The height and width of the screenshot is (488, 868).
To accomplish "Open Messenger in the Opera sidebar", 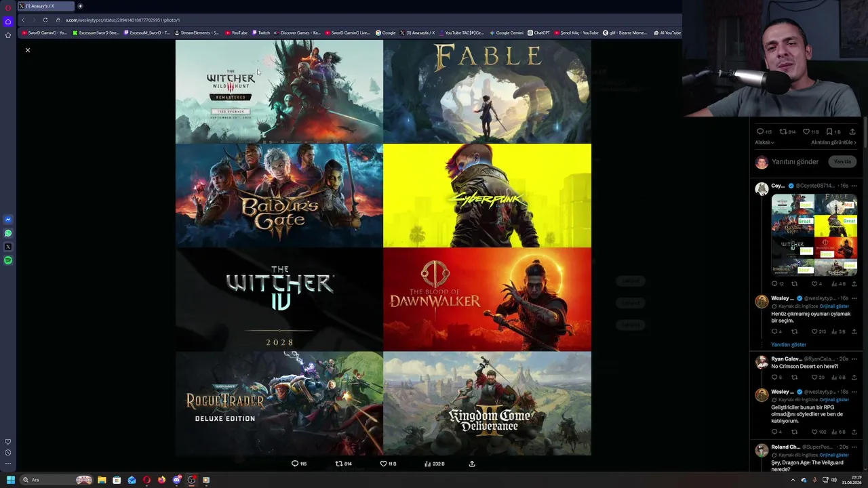I will (x=8, y=220).
